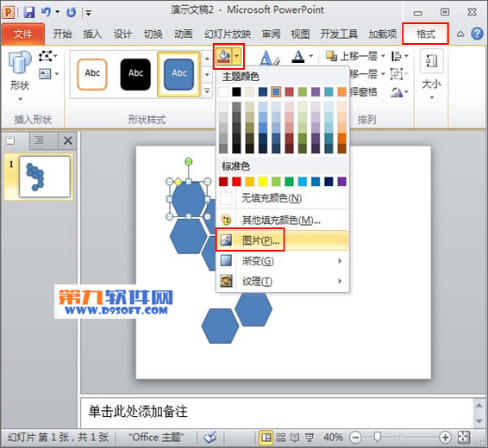Open the 视图 tab
Image resolution: width=488 pixels, height=448 pixels.
pos(300,34)
